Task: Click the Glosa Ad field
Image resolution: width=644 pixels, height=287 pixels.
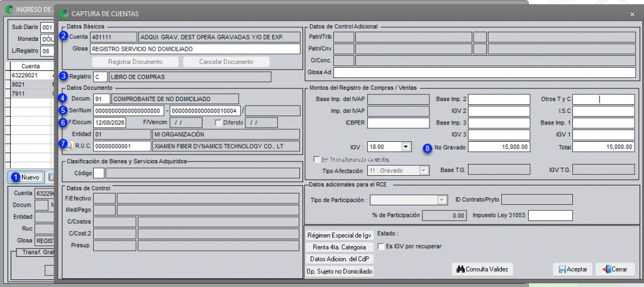Action: (484, 73)
